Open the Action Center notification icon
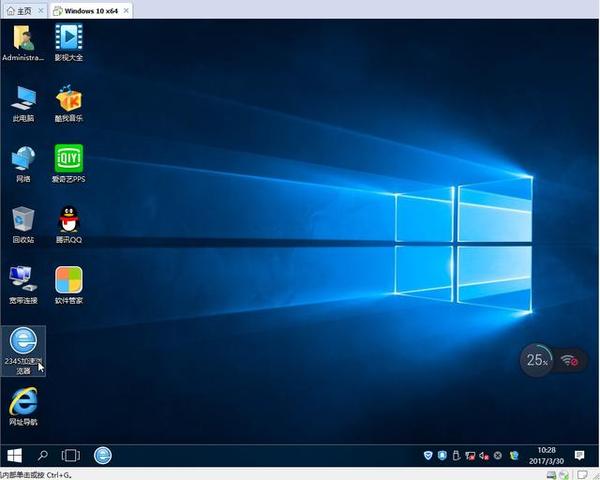 (579, 456)
